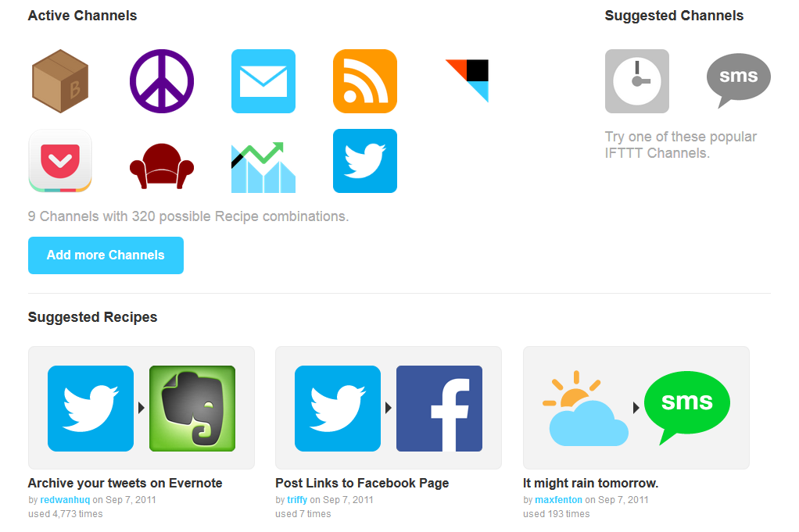
Task: Select the purple peace sign channel
Action: click(162, 81)
